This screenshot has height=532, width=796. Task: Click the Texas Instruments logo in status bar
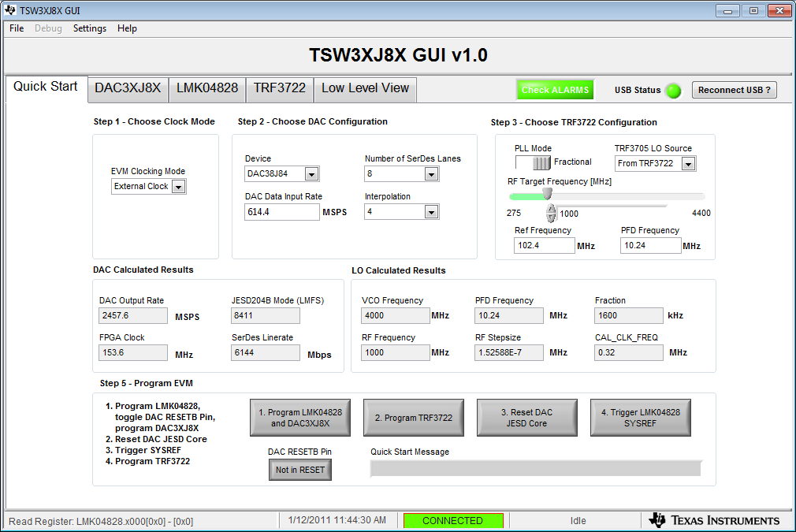coord(715,520)
